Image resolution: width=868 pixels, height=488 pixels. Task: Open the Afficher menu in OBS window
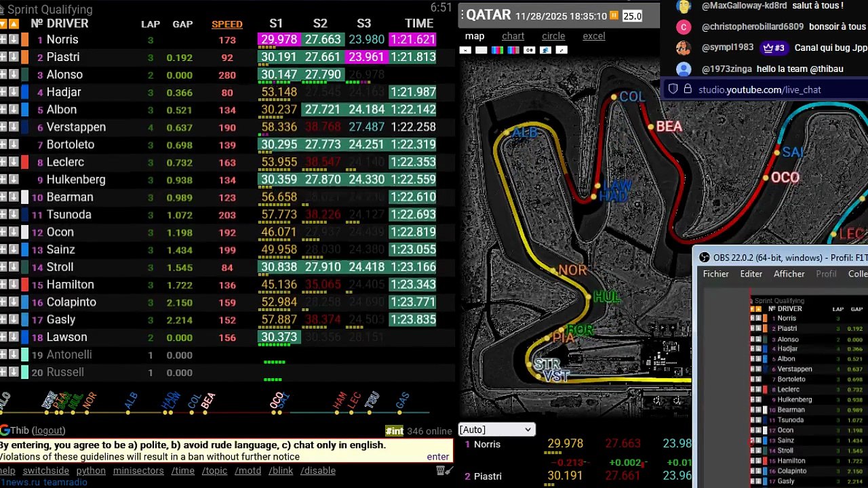[789, 274]
